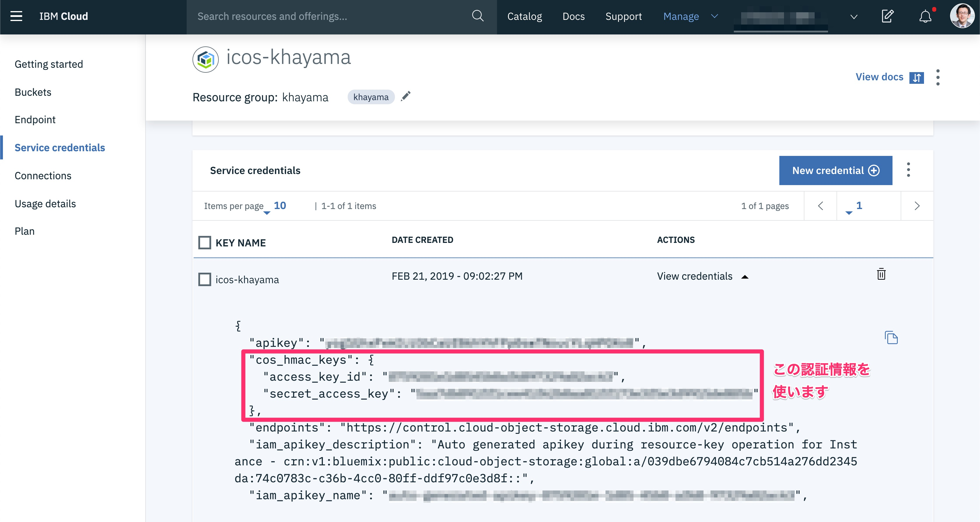Copy credentials JSON to clipboard
The height and width of the screenshot is (522, 980).
coord(891,338)
